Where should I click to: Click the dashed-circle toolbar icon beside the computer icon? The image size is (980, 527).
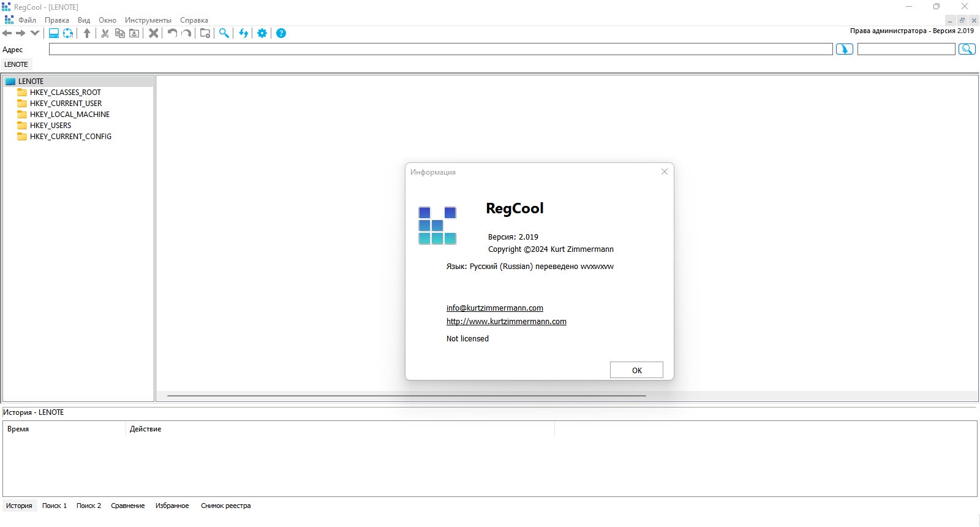68,33
